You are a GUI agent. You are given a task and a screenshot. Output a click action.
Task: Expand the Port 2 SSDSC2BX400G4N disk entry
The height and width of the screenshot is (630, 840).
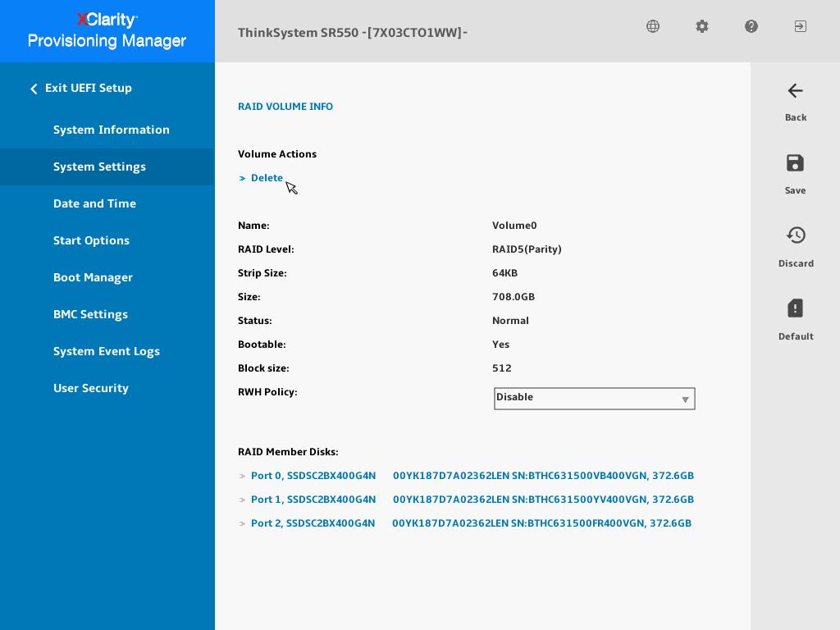pyautogui.click(x=313, y=523)
